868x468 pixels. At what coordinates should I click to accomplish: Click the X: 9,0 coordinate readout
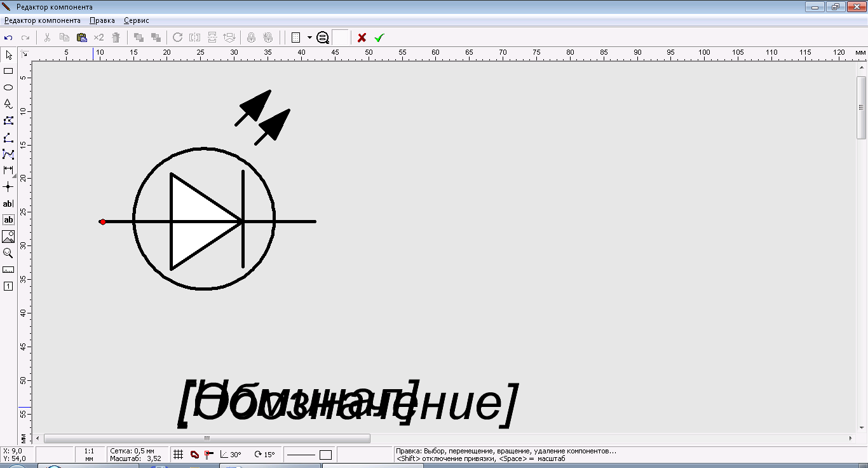pos(12,451)
